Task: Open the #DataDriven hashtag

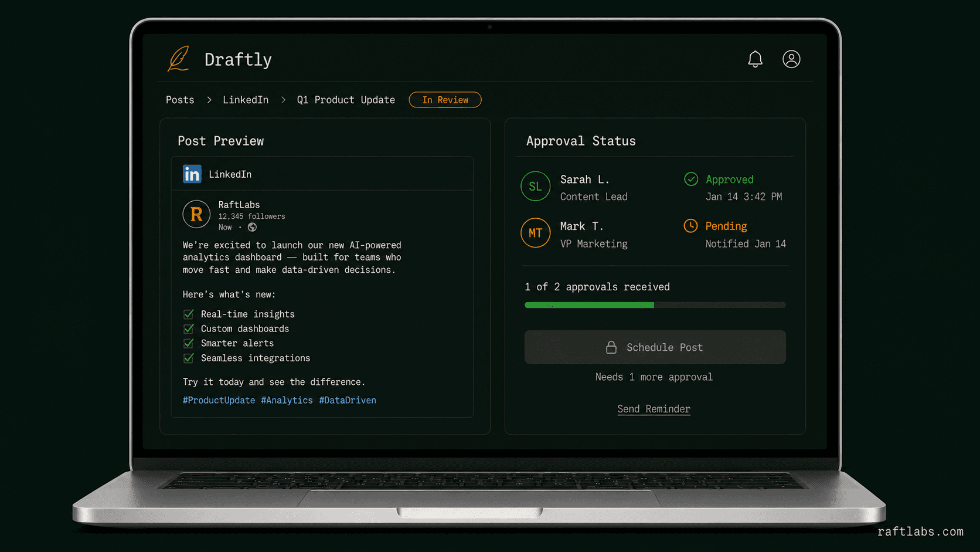Action: 348,400
